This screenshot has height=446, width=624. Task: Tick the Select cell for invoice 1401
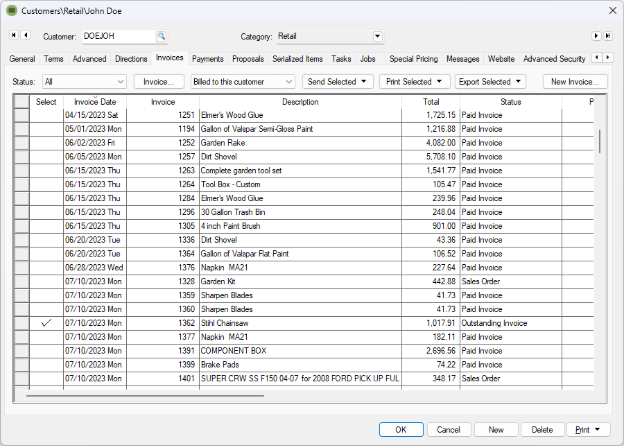46,378
